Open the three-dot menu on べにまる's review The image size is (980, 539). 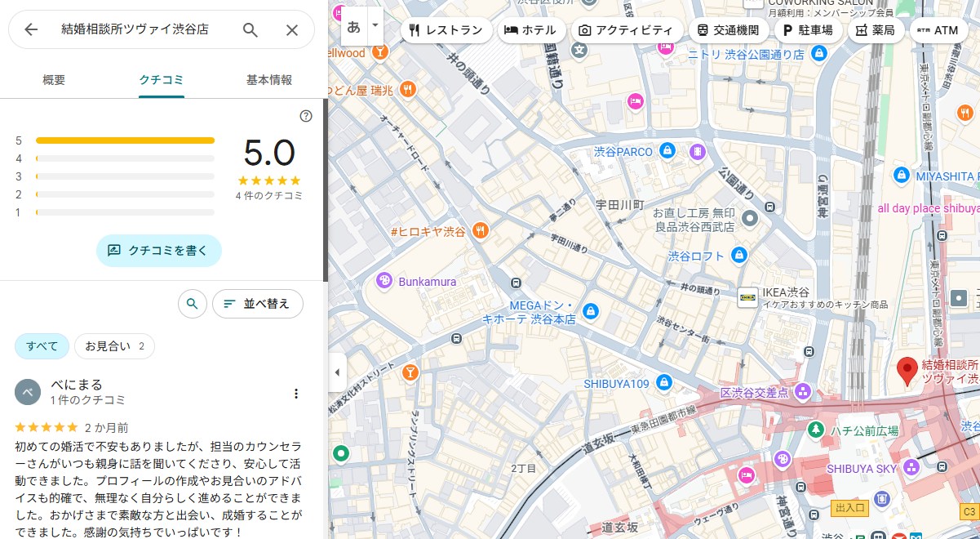pyautogui.click(x=296, y=394)
